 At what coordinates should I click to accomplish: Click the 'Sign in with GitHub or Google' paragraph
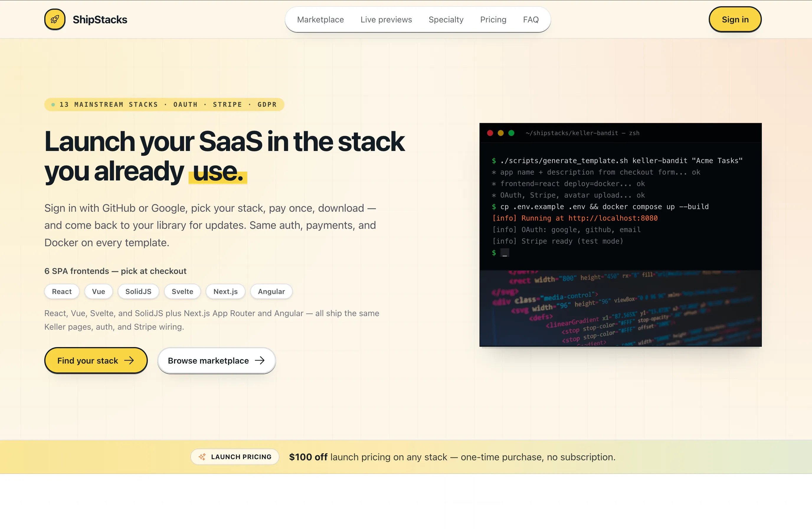click(210, 226)
